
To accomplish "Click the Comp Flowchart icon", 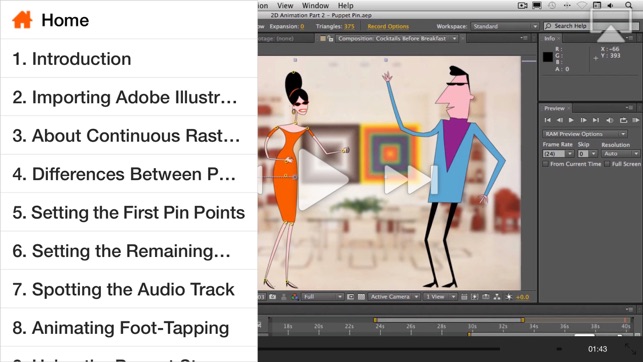I will point(497,297).
